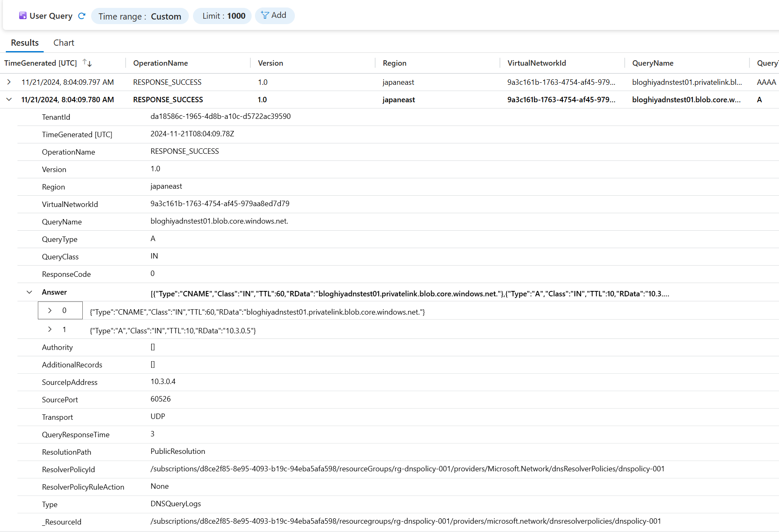Collapse the 8:04:09.780 AM row
Viewport: 779px width, 532px height.
tap(9, 100)
